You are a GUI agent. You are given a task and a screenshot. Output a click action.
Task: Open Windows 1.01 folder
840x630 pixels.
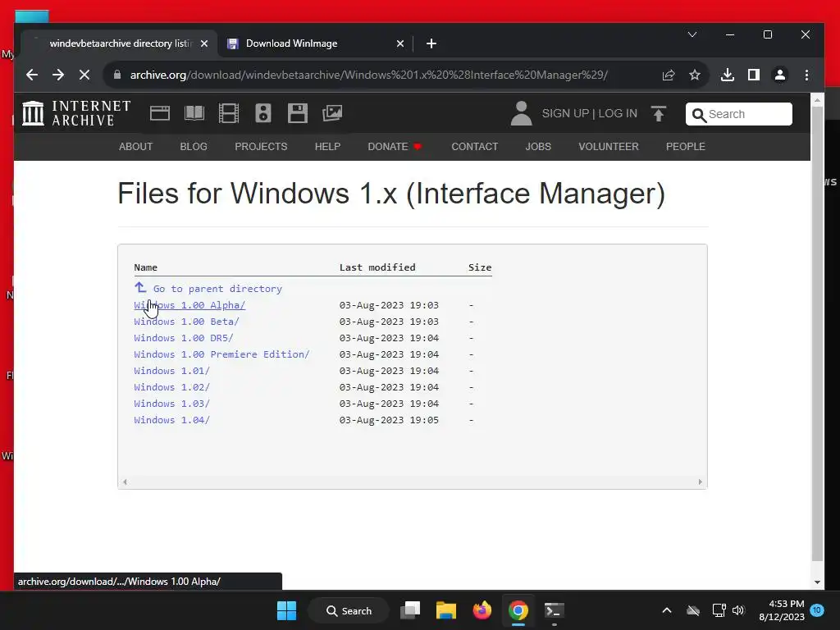tap(172, 371)
